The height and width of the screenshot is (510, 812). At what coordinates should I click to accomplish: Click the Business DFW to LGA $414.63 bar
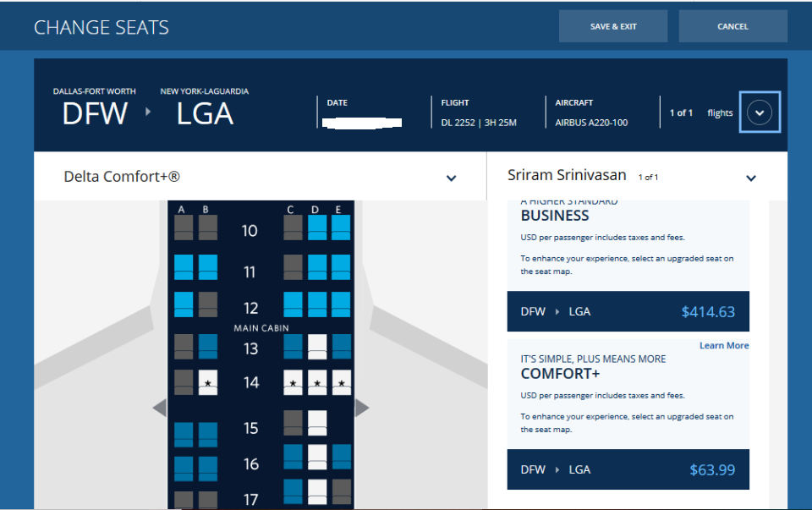click(x=628, y=311)
